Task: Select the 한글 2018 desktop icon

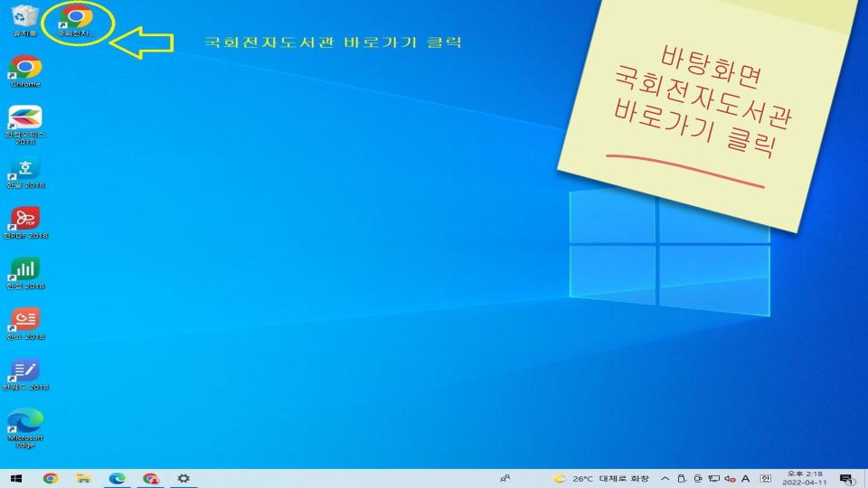Action: pos(25,172)
